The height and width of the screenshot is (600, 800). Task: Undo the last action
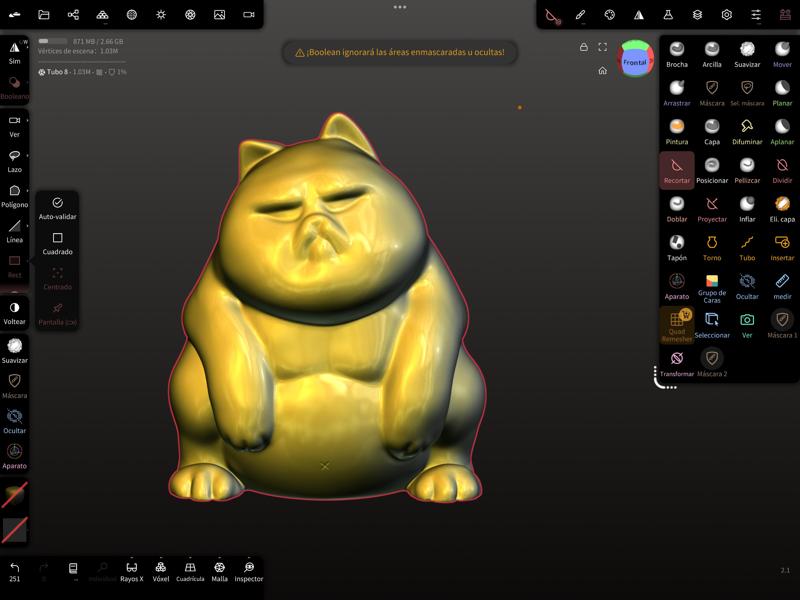coord(14,571)
